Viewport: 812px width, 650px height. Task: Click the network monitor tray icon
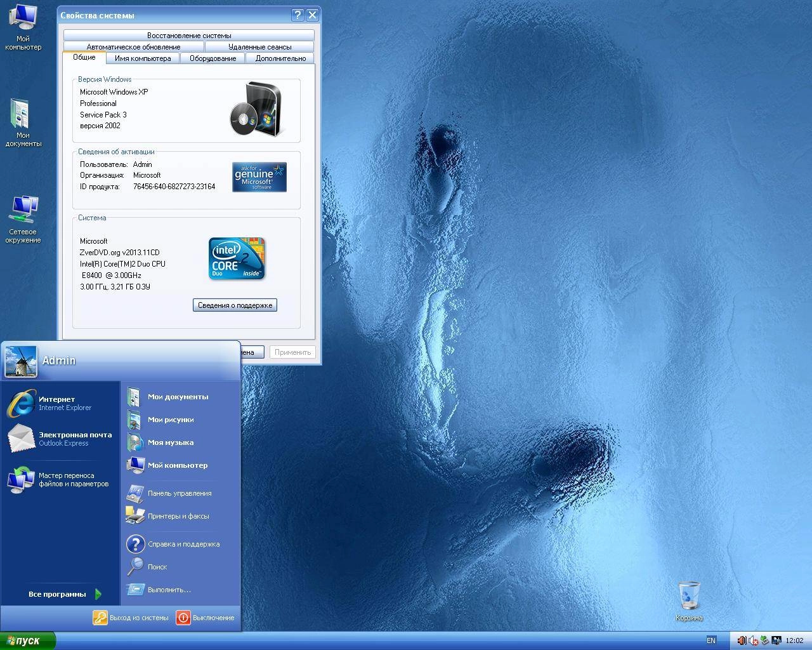point(776,640)
